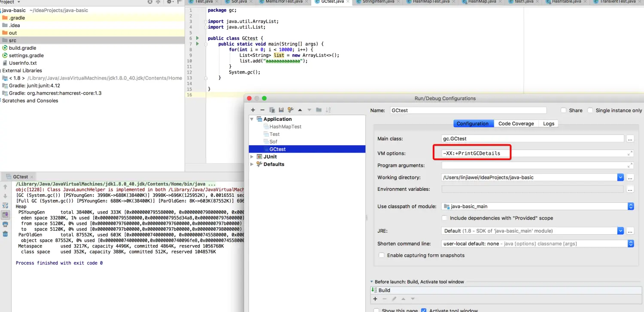The width and height of the screenshot is (644, 312).
Task: Open the JRE dropdown list
Action: tap(620, 231)
